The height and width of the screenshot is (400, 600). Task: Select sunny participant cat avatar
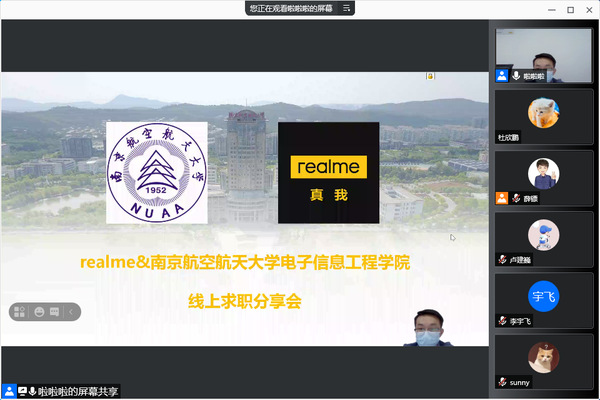[x=543, y=357]
